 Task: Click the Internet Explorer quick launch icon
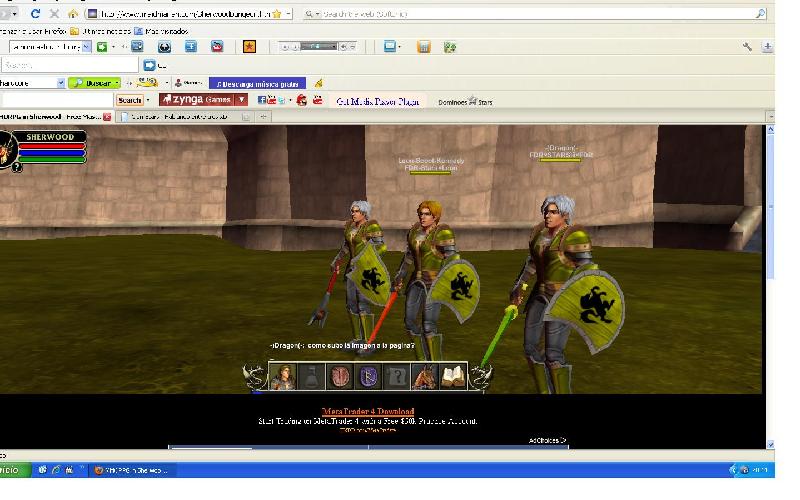tap(56, 470)
